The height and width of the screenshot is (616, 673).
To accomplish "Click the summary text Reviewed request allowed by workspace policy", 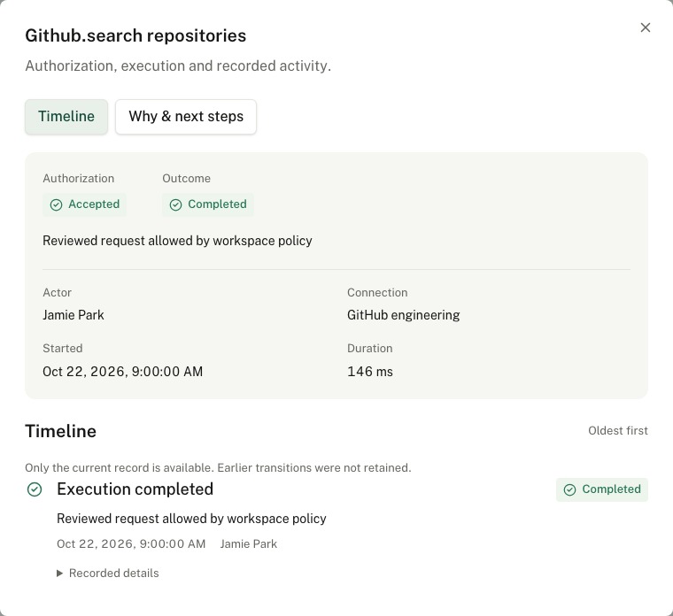I will pyautogui.click(x=177, y=241).
